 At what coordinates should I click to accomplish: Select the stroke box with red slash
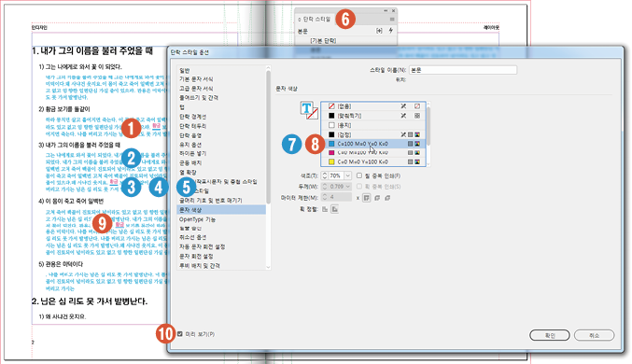pos(313,114)
